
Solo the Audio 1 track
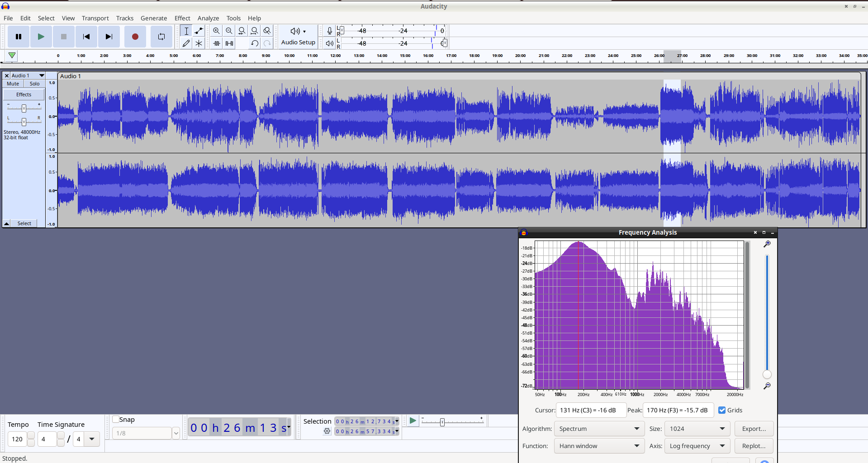(x=34, y=84)
